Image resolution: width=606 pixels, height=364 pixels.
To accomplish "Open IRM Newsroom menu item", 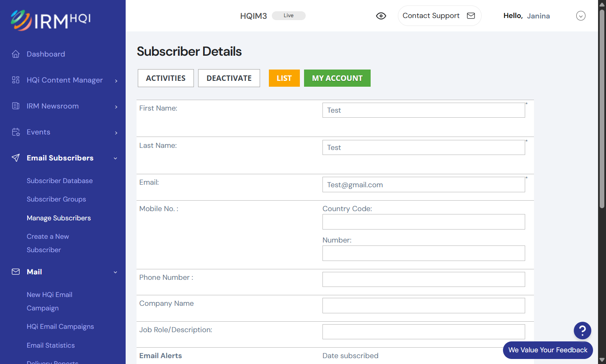I will [53, 106].
